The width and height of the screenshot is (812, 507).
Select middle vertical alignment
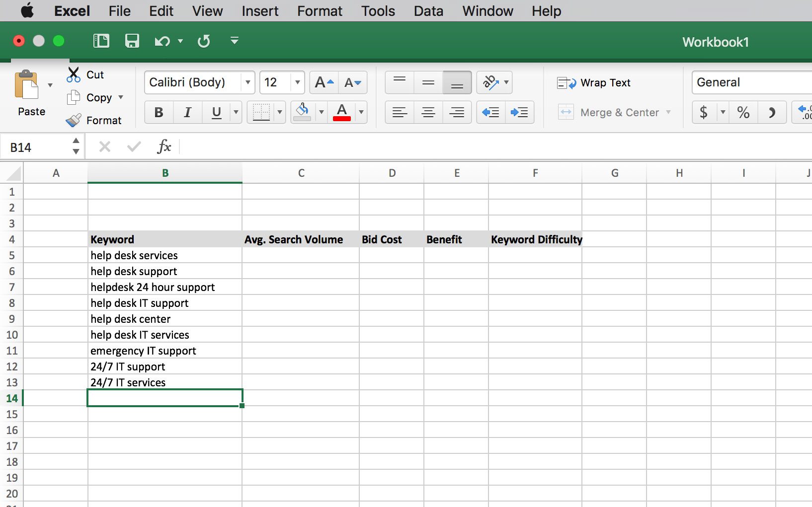tap(428, 82)
